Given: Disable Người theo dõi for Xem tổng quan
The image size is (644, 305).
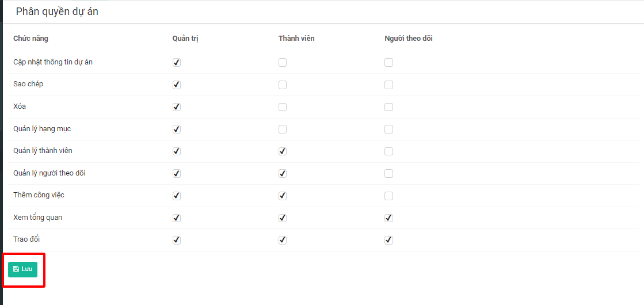Looking at the screenshot, I should [389, 218].
